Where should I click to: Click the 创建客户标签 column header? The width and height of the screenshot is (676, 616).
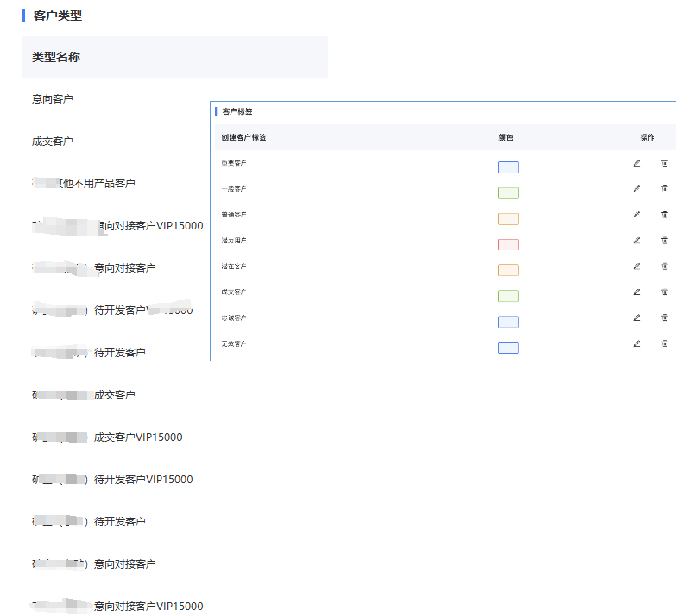(244, 138)
